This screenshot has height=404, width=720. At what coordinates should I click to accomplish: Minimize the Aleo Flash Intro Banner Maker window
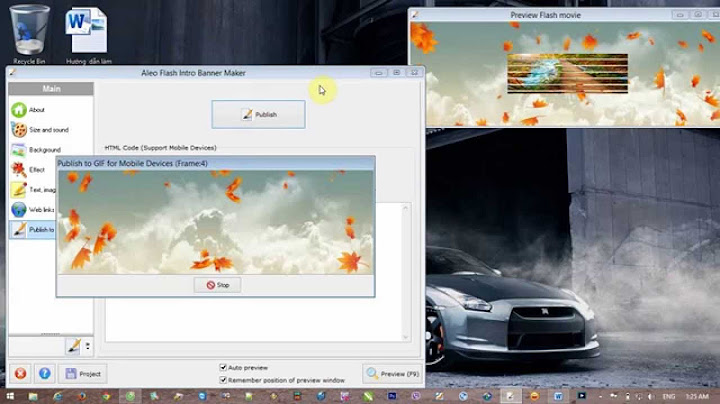(x=379, y=73)
